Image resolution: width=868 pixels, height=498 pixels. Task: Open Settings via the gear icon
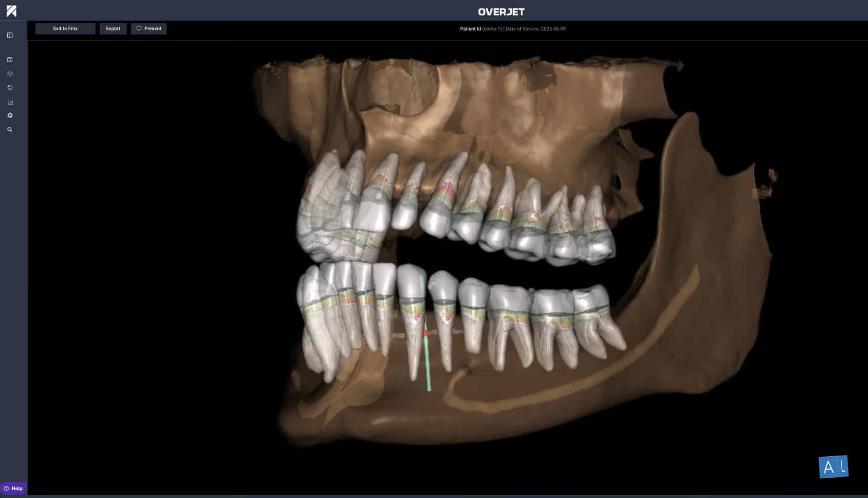(9, 115)
